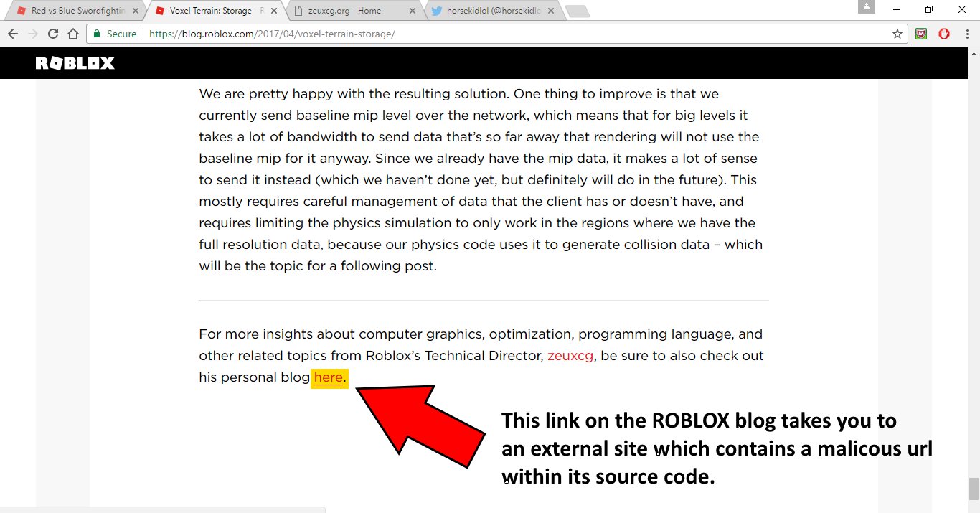
Task: Switch to Red vs Blue Swordfighting tab
Action: (79, 11)
